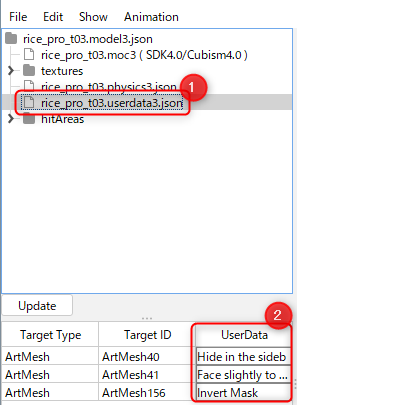
Task: Click the Update button
Action: pos(37,305)
